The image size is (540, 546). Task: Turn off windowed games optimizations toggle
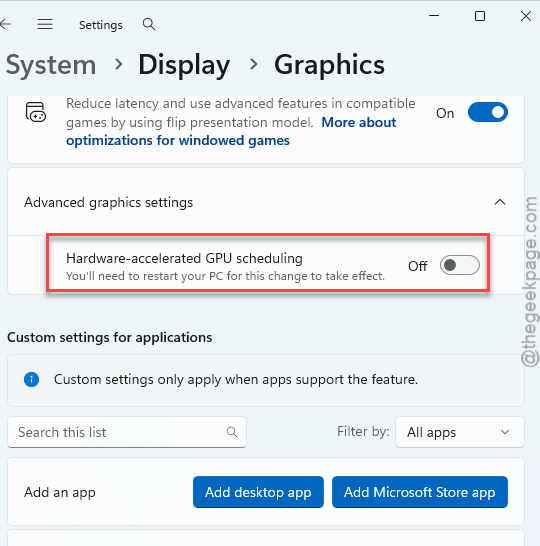coord(488,112)
